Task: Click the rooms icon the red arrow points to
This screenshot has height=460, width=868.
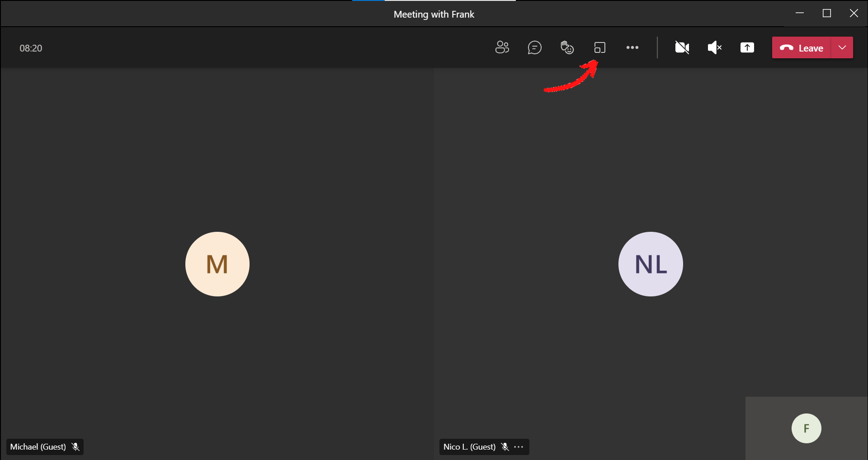Action: (x=599, y=47)
